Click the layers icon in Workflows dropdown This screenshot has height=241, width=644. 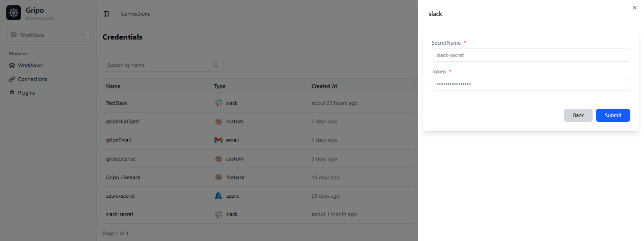(14, 35)
